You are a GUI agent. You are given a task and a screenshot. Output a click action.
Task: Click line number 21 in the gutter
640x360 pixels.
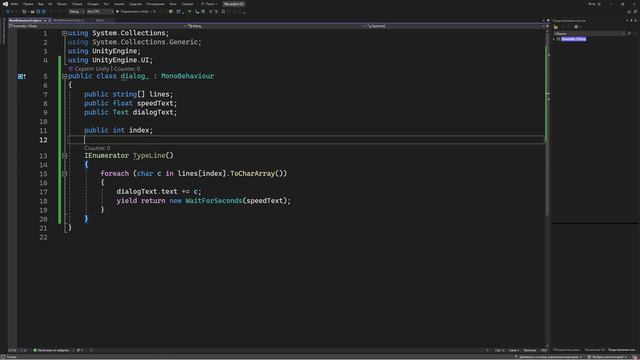tap(43, 228)
